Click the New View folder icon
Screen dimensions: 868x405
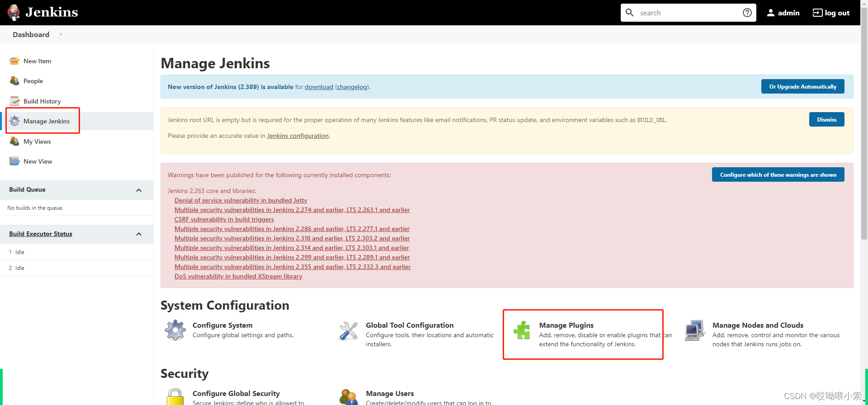coord(14,161)
